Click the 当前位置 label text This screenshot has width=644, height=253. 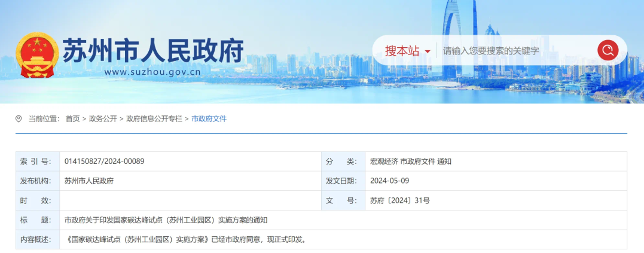pos(44,119)
